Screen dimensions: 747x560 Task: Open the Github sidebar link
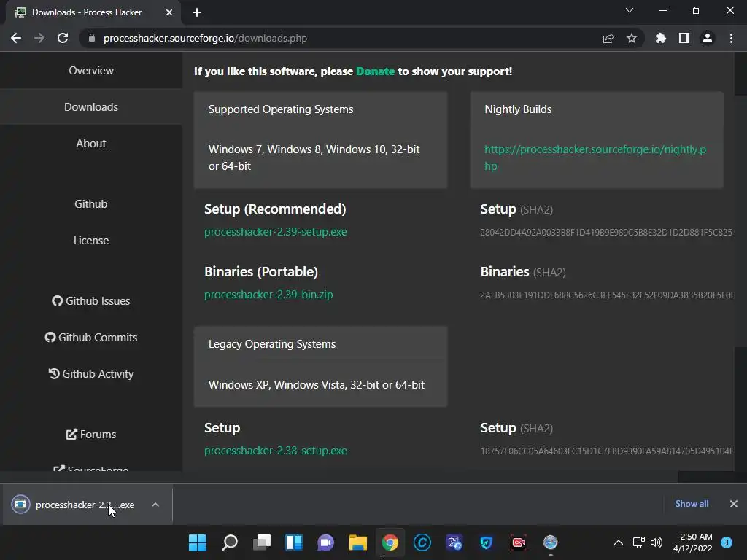tap(91, 204)
